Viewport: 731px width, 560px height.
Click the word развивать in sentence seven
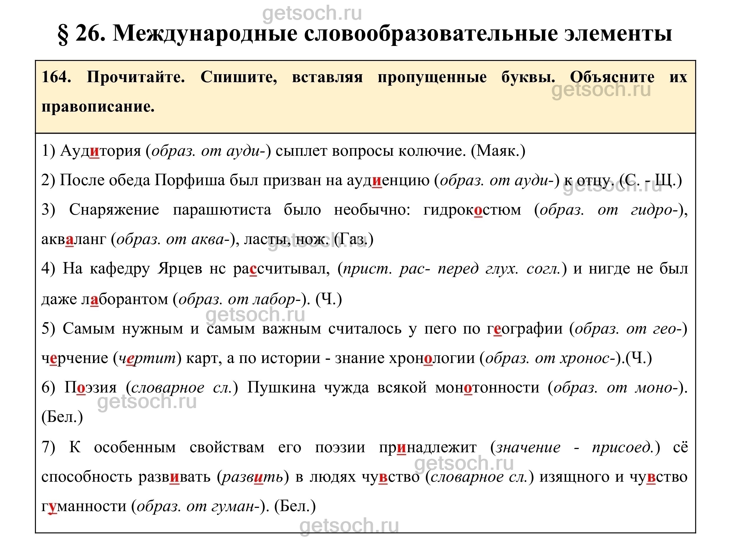click(x=174, y=477)
